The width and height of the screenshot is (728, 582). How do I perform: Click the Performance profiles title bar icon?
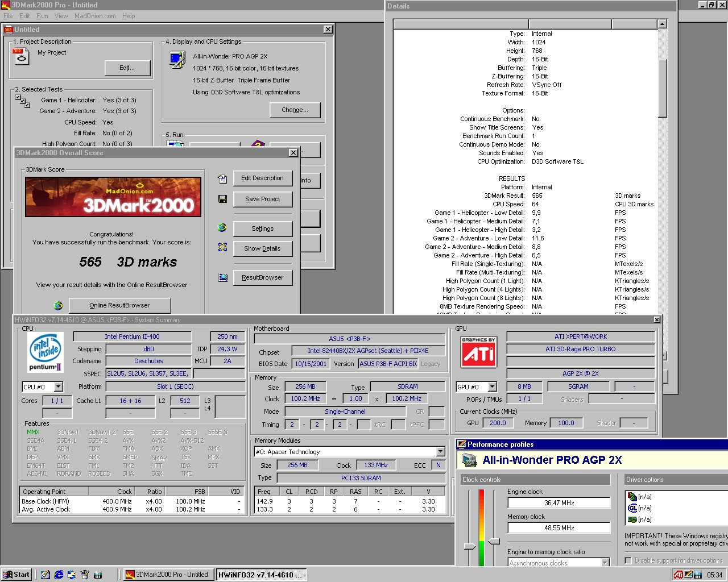click(462, 444)
